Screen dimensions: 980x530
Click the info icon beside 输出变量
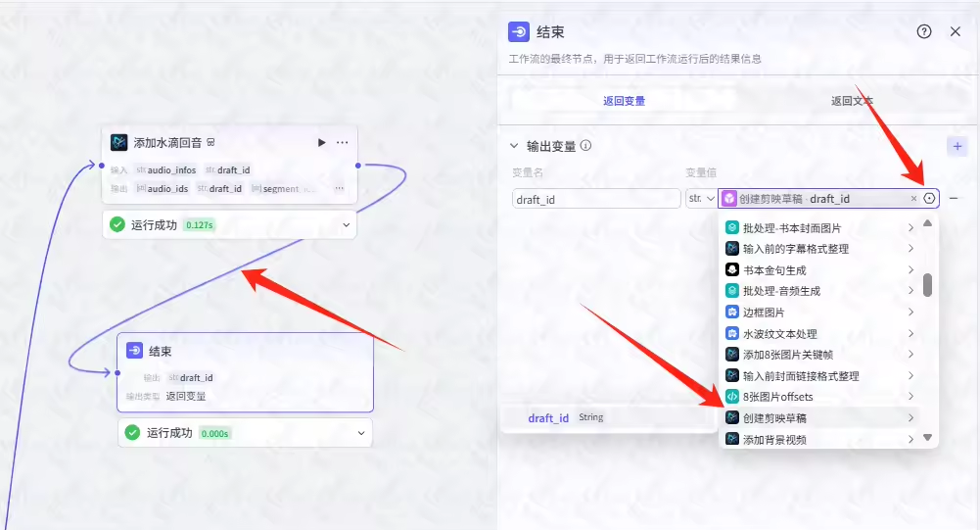pos(585,146)
